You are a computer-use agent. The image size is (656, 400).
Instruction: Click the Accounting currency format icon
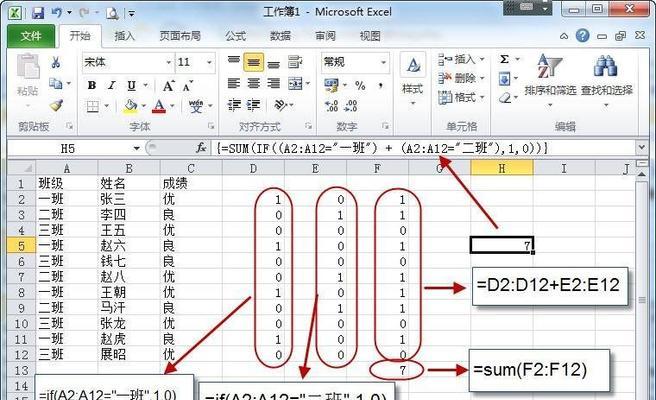[x=331, y=85]
